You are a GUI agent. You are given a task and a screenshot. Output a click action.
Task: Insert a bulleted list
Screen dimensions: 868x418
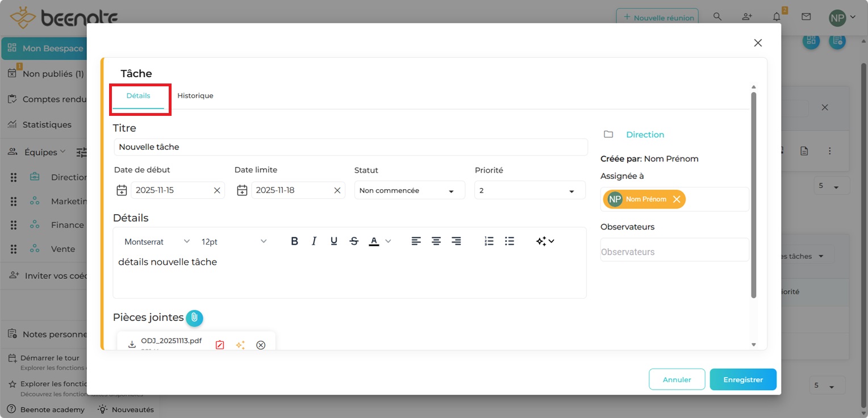510,241
